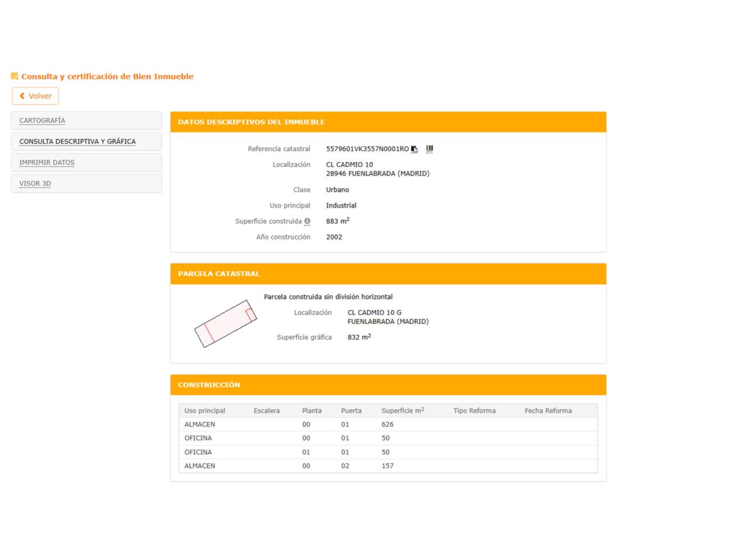Copy the cadastral reference number icon
This screenshot has height=560, width=747.
pyautogui.click(x=414, y=149)
